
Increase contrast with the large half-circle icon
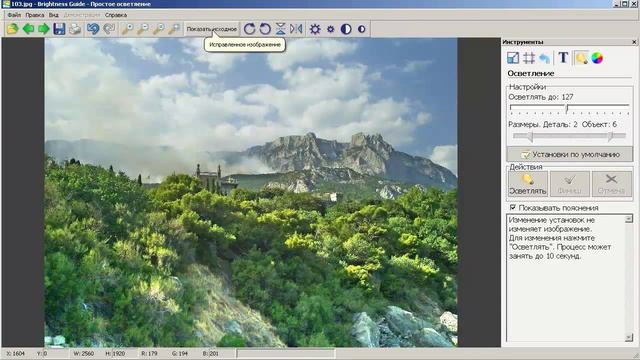tap(346, 29)
